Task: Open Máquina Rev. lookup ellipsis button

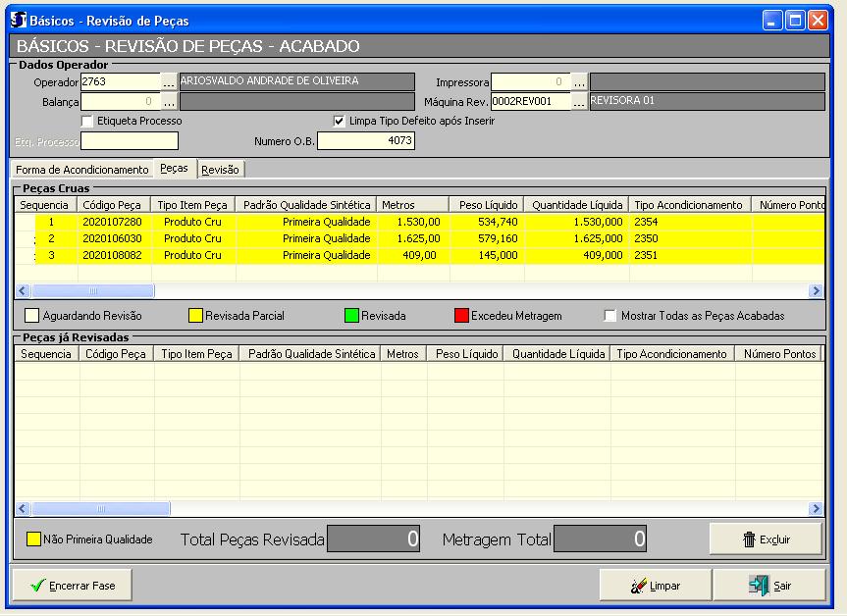Action: pos(579,101)
